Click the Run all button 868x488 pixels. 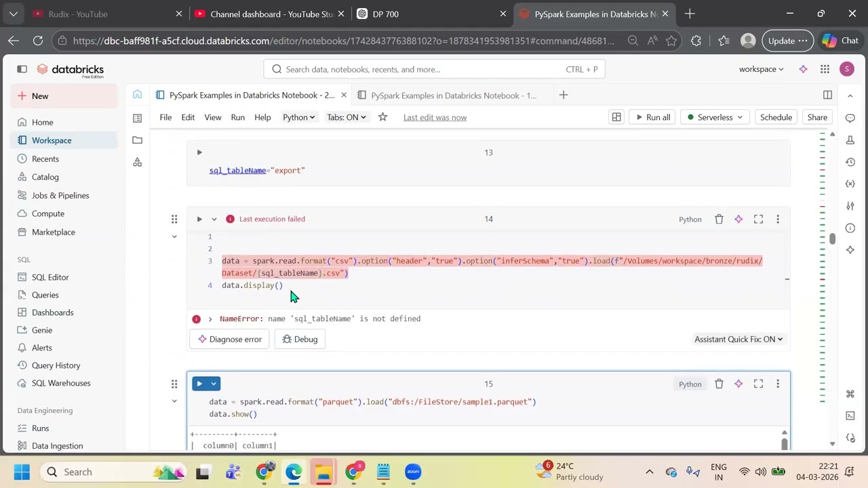pos(651,117)
